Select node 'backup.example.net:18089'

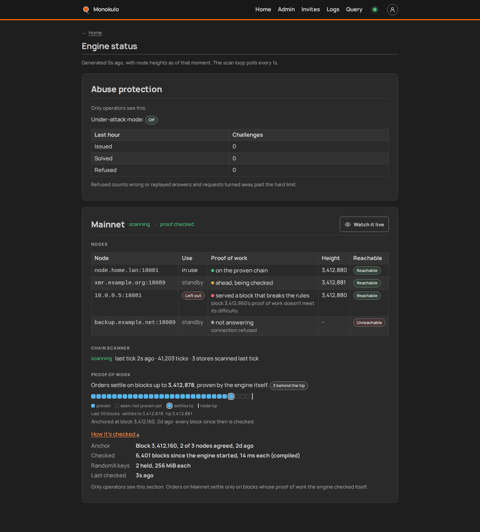pyautogui.click(x=135, y=322)
